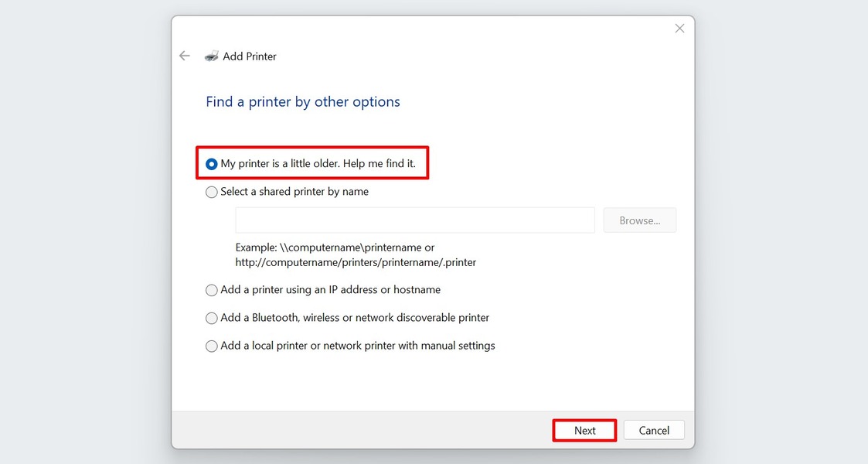Proceed with the highlighted Next button
Screen dimensions: 868x464
[584, 430]
